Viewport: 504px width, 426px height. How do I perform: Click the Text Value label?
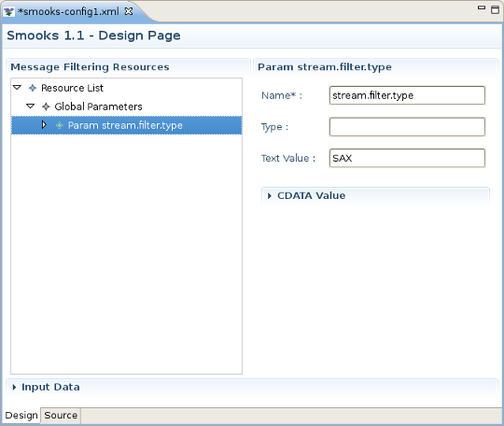[288, 158]
